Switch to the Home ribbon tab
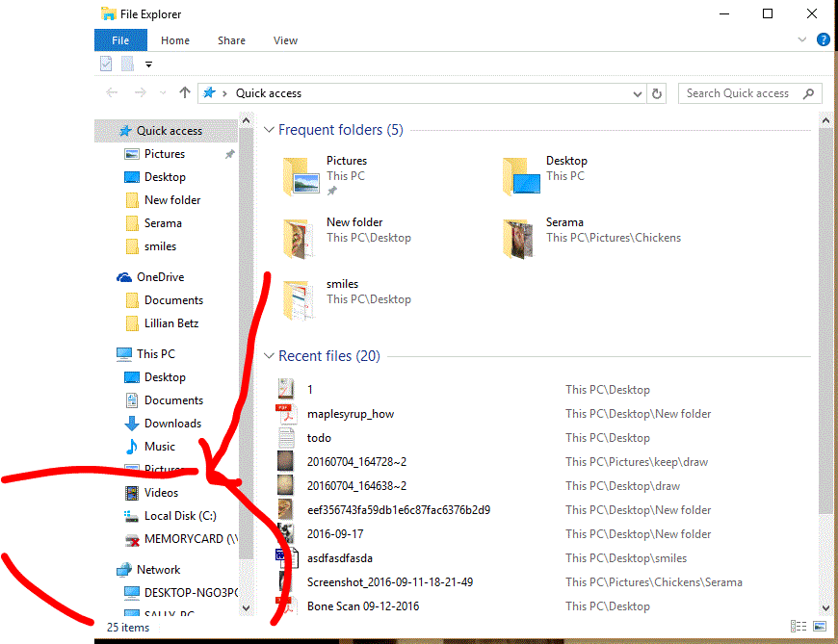 175,40
